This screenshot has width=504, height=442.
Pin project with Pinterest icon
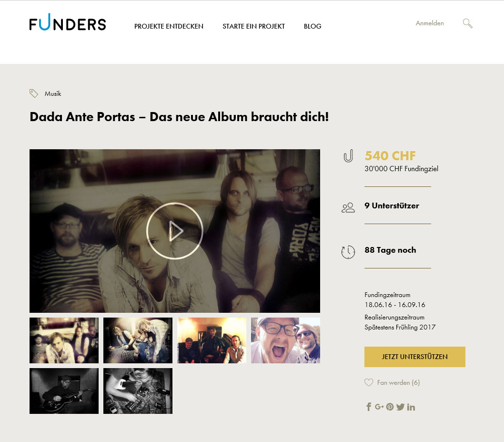(x=390, y=407)
